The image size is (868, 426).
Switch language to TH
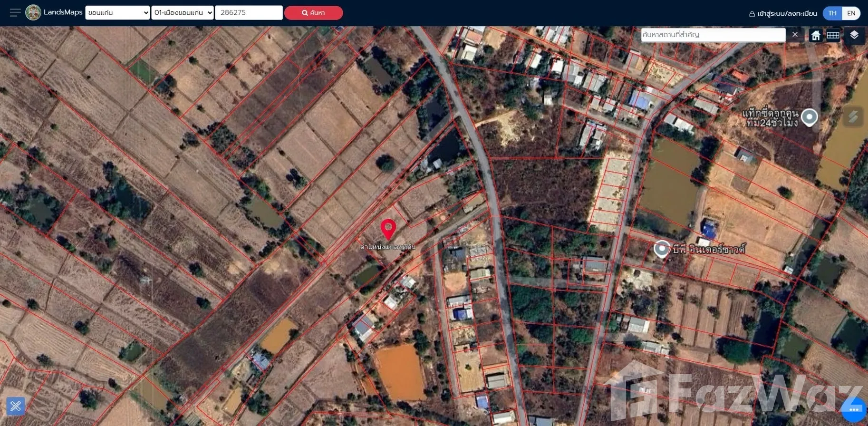[832, 13]
